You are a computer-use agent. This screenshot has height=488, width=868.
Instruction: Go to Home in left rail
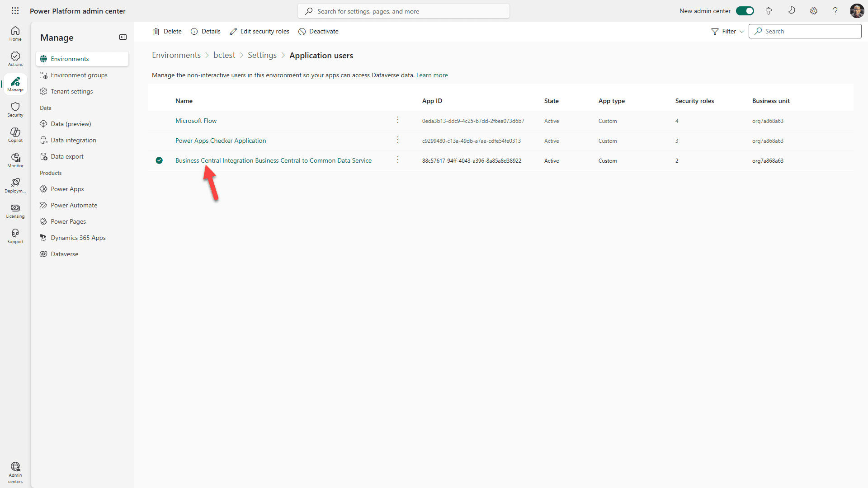[x=15, y=33]
